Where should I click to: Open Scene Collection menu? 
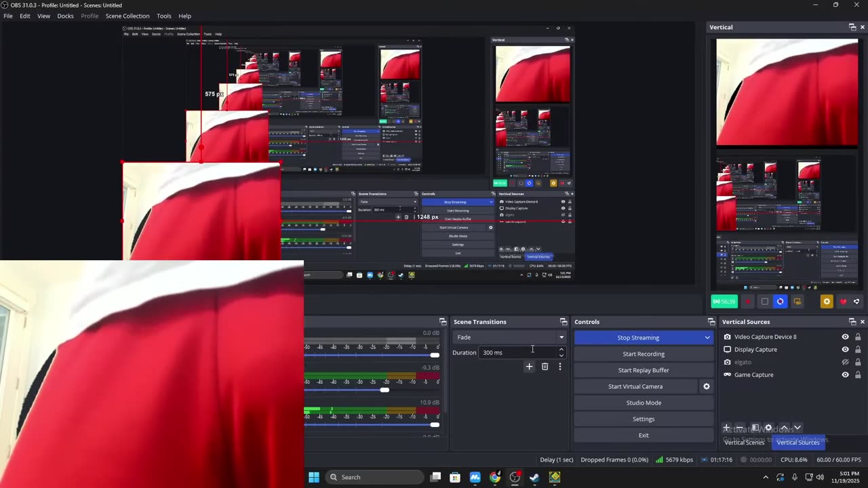click(127, 16)
